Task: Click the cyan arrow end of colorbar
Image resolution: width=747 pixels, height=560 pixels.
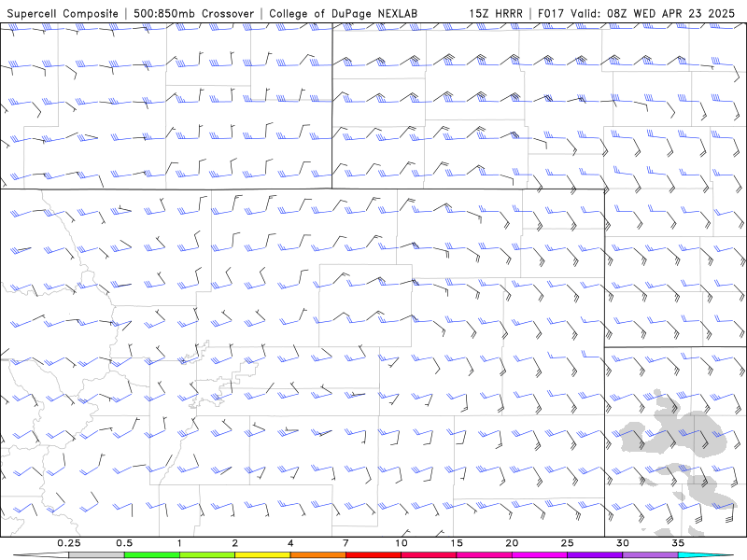Action: [x=706, y=555]
